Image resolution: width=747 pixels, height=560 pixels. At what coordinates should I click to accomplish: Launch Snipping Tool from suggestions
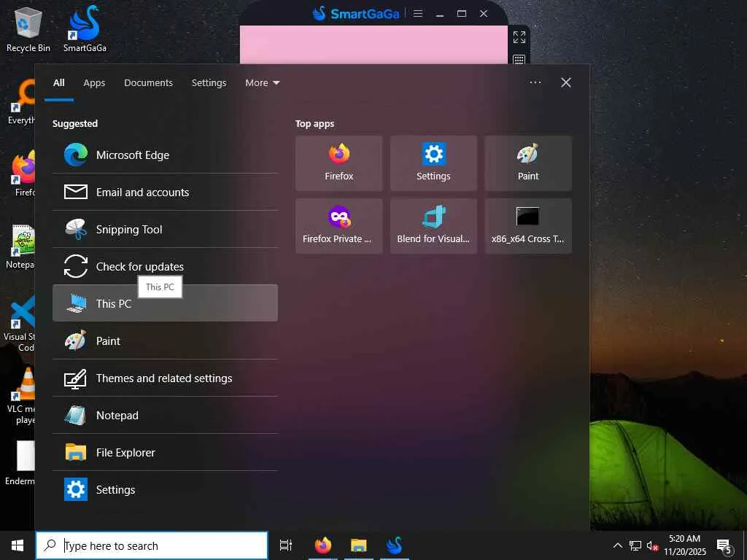pos(165,229)
